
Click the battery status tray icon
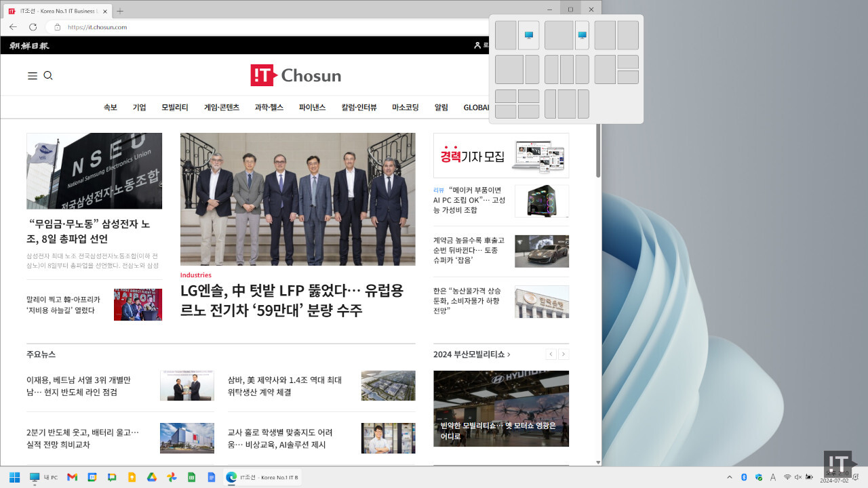tap(809, 477)
